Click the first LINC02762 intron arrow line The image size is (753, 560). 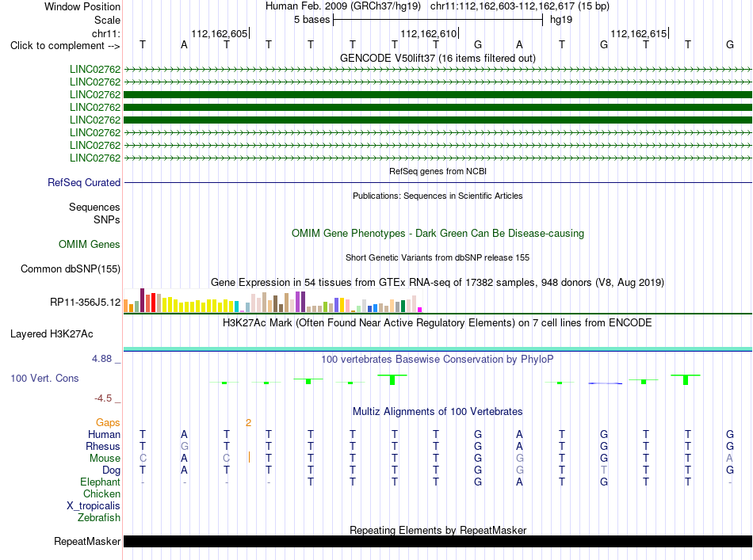click(438, 70)
